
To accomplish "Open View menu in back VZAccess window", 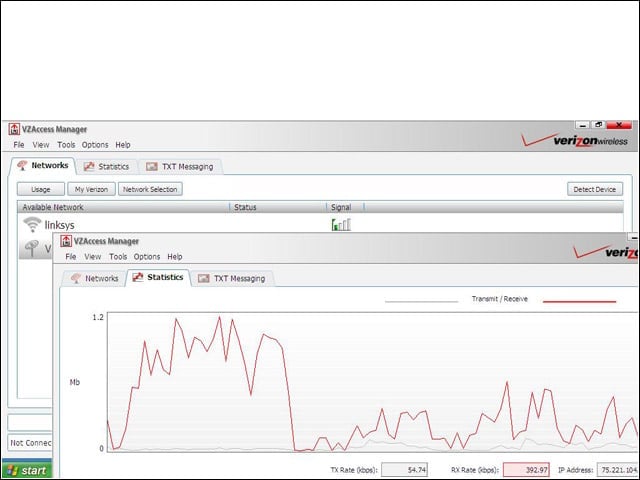I will [41, 145].
